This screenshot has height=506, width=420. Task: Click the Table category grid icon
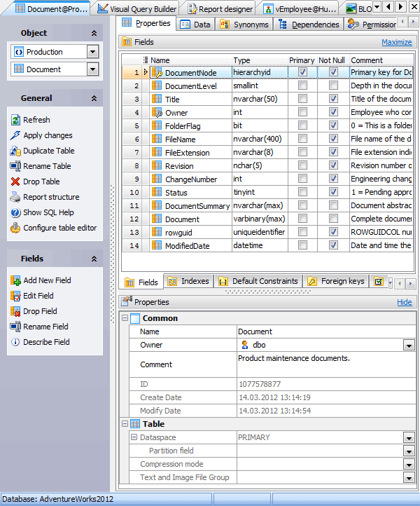(135, 424)
